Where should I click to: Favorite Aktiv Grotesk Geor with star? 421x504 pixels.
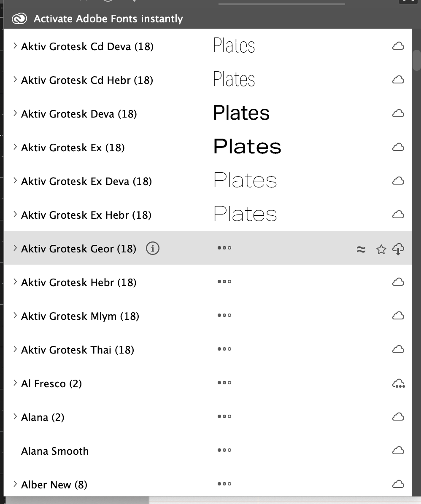(x=381, y=249)
